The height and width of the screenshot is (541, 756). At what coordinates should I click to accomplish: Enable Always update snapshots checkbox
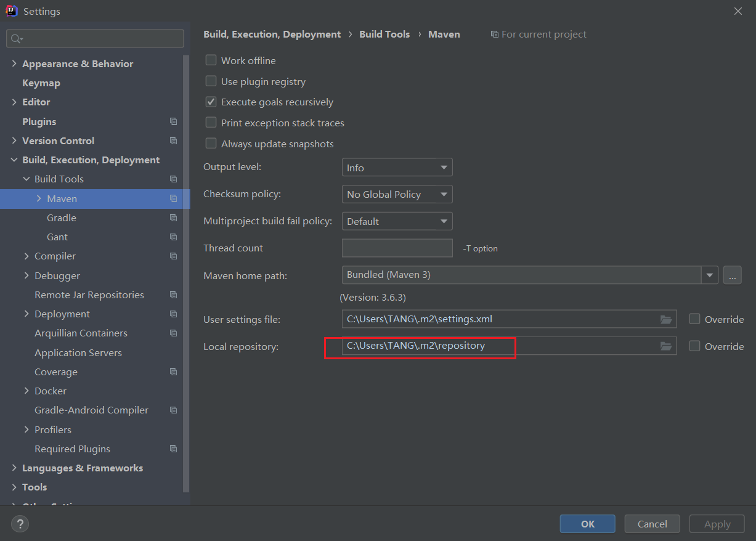[x=211, y=144]
